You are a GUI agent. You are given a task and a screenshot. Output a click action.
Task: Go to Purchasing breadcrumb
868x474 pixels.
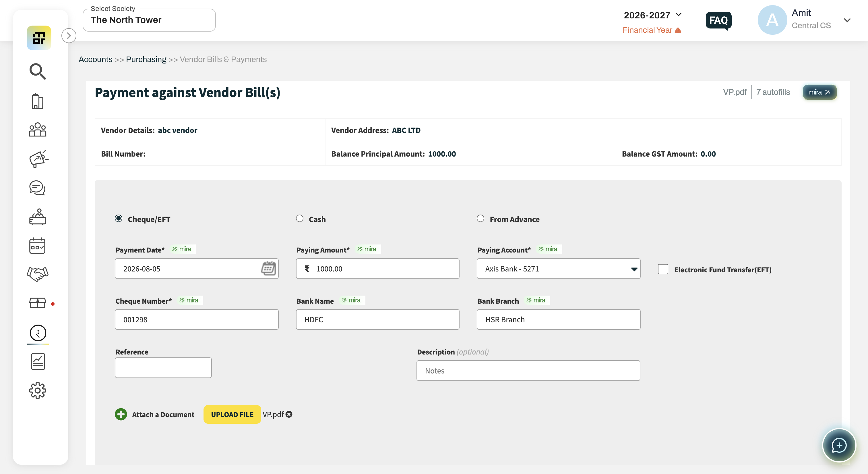click(x=146, y=59)
